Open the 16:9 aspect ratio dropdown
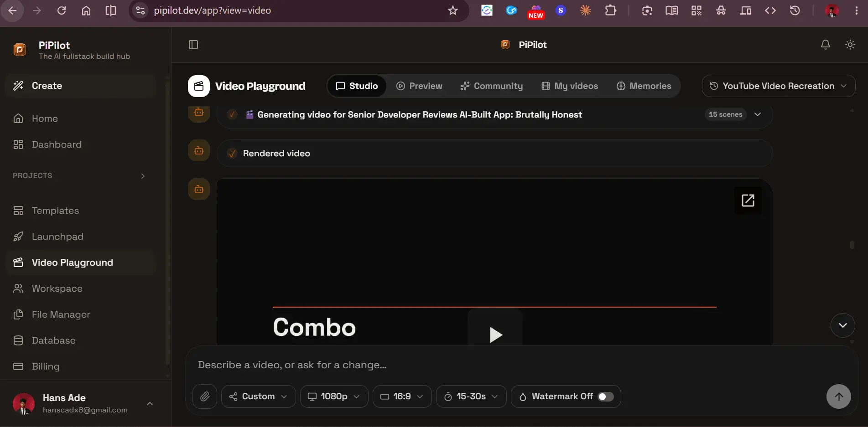 tap(402, 396)
